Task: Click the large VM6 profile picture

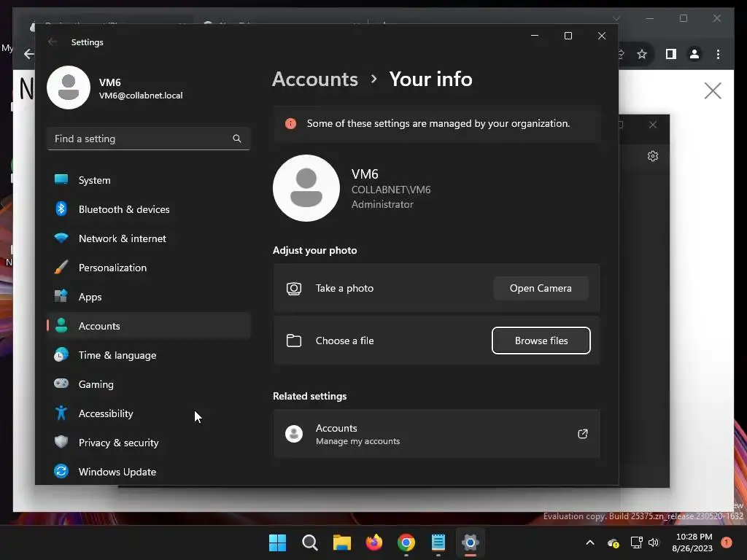Action: [x=306, y=188]
